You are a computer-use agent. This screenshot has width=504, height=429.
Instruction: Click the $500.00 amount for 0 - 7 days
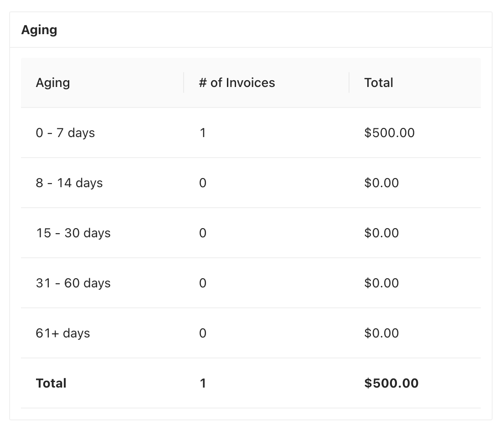click(x=390, y=133)
